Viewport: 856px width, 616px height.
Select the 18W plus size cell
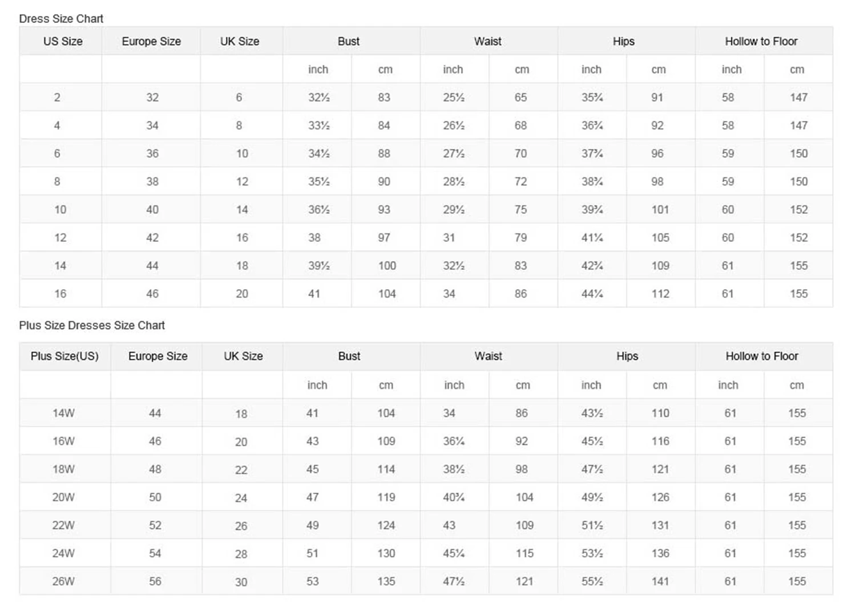[63, 469]
